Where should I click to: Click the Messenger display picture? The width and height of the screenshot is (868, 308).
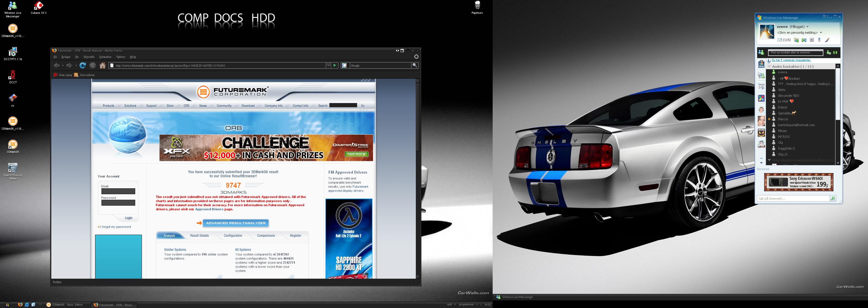[x=767, y=32]
